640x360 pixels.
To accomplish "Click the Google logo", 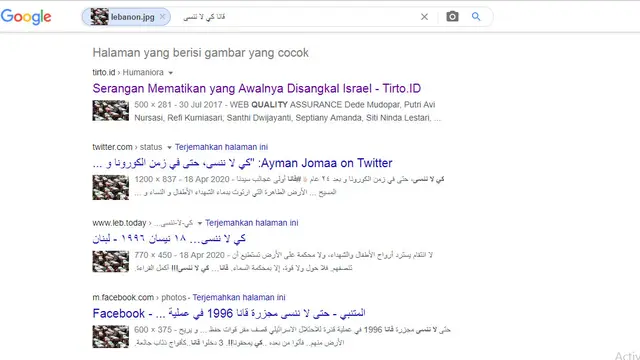I will coord(26,17).
